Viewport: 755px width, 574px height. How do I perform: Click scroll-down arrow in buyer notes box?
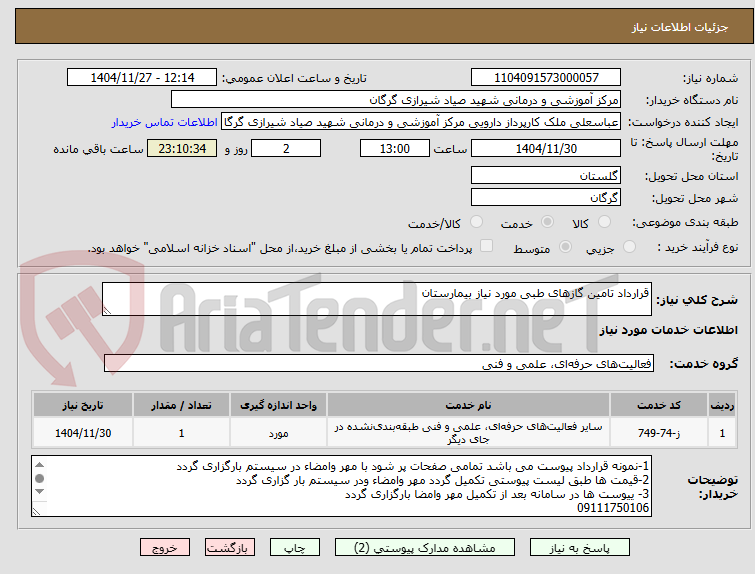pos(40,492)
